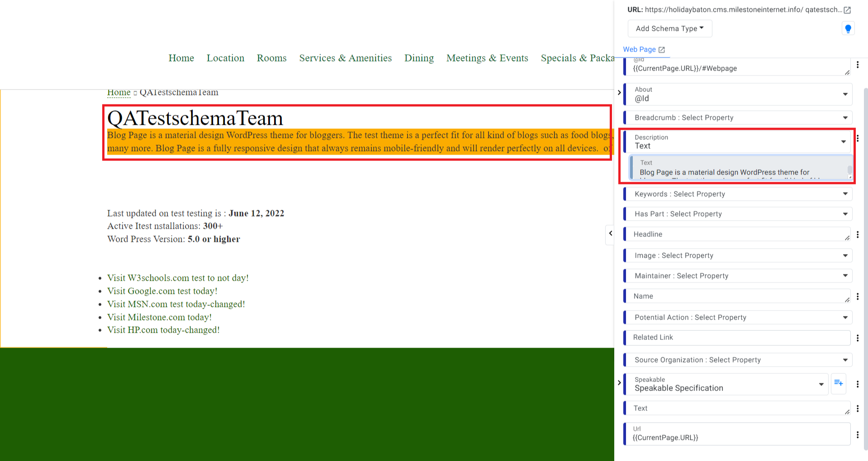Click into the Url CurrentPage.URL field

(737, 434)
